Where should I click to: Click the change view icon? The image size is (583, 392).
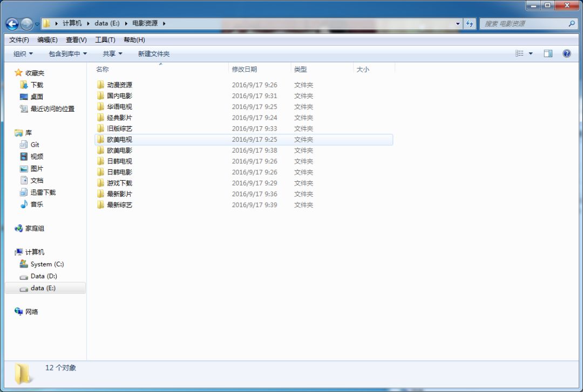[x=519, y=53]
